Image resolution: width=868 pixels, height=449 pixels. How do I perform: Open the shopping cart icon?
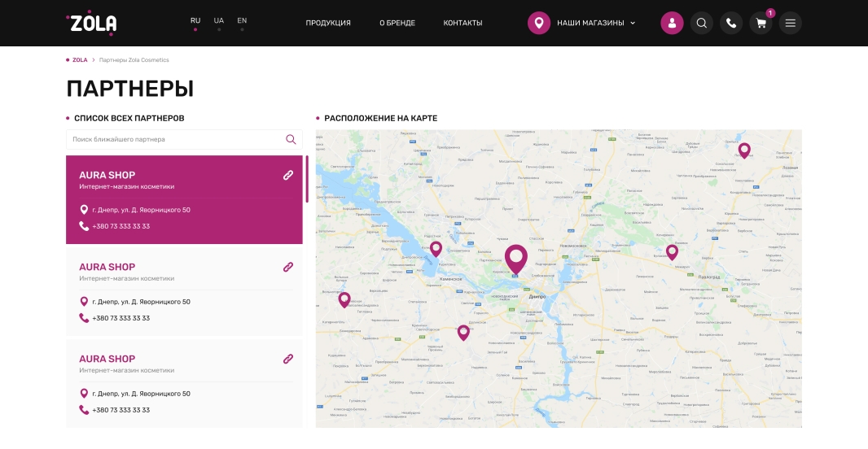[761, 23]
